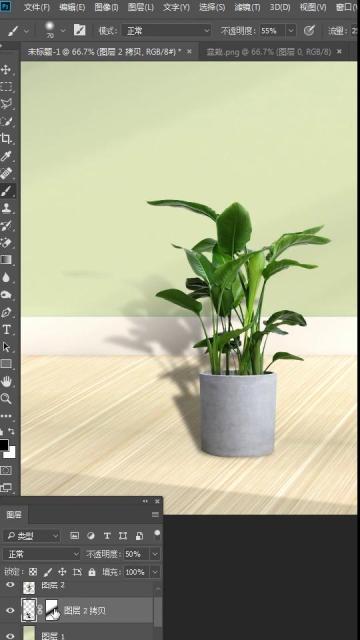Image resolution: width=360 pixels, height=640 pixels.
Task: Select the Clone Stamp tool
Action: pyautogui.click(x=6, y=208)
